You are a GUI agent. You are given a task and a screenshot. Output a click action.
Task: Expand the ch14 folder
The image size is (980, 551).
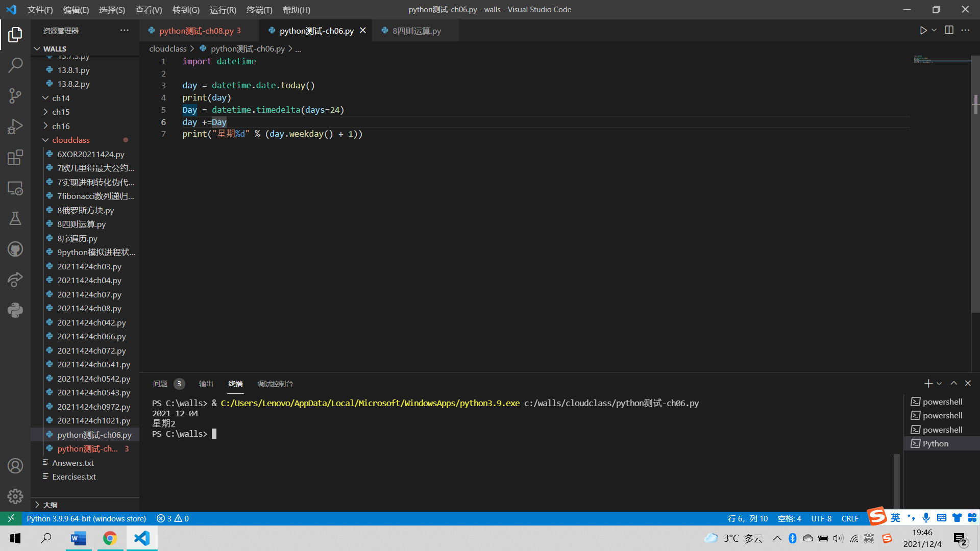click(x=61, y=98)
